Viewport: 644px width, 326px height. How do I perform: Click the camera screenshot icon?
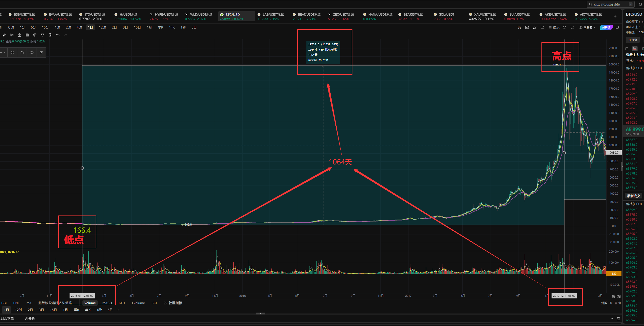click(527, 27)
